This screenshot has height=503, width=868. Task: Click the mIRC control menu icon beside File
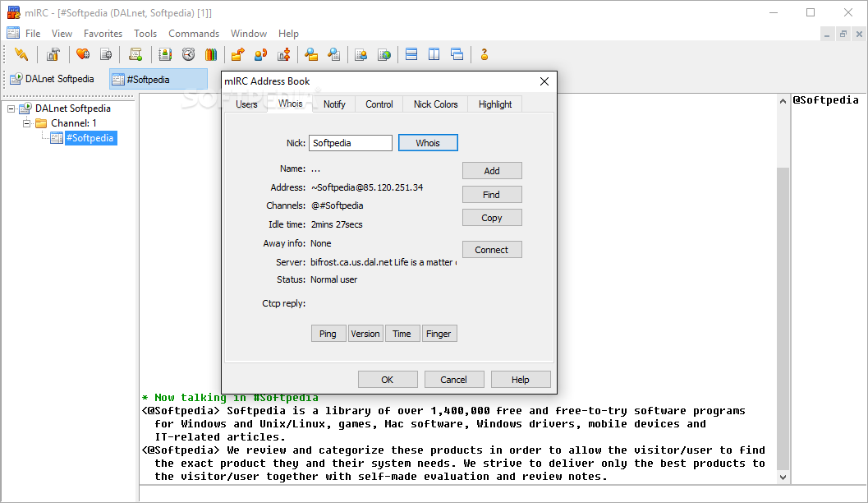coord(13,33)
